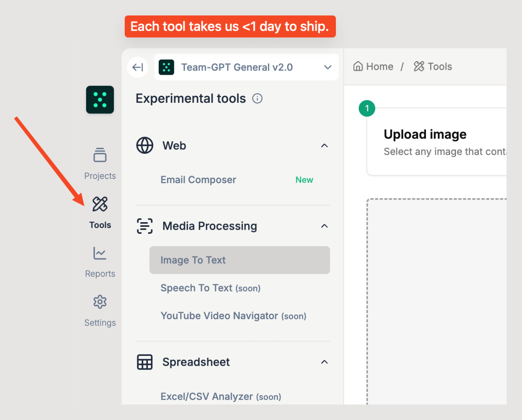This screenshot has width=522, height=420.
Task: Click the Home icon in breadcrumb
Action: (358, 66)
